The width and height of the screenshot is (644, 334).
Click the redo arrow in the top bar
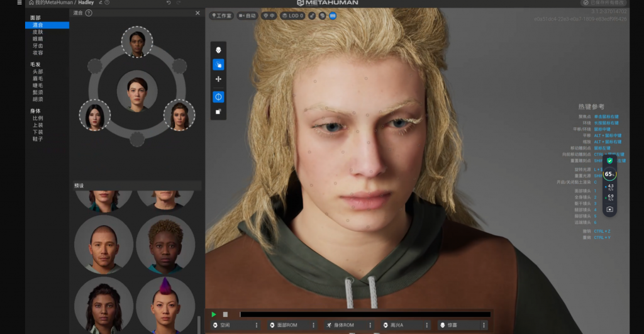(178, 3)
